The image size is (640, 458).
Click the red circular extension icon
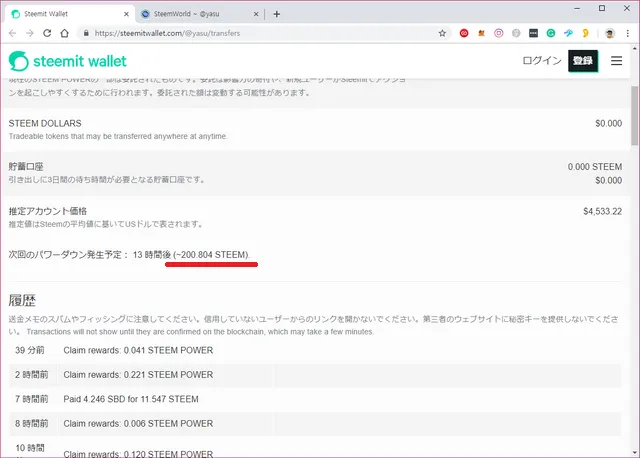[x=464, y=33]
